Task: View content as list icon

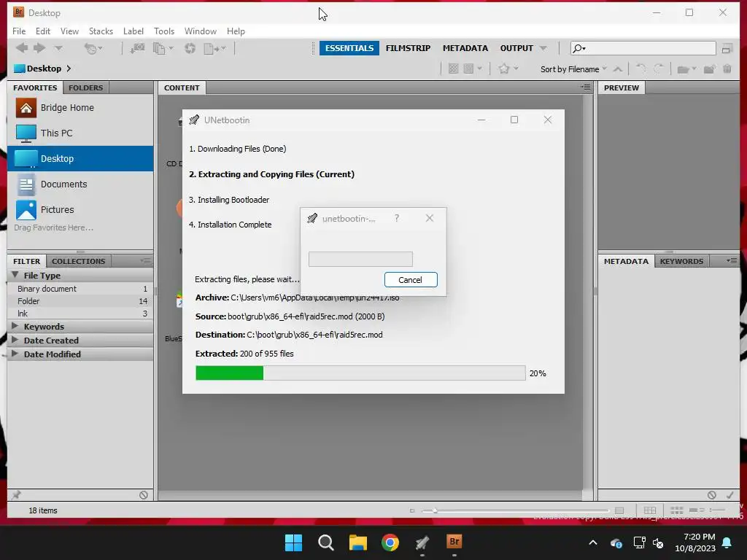Action: point(717,510)
